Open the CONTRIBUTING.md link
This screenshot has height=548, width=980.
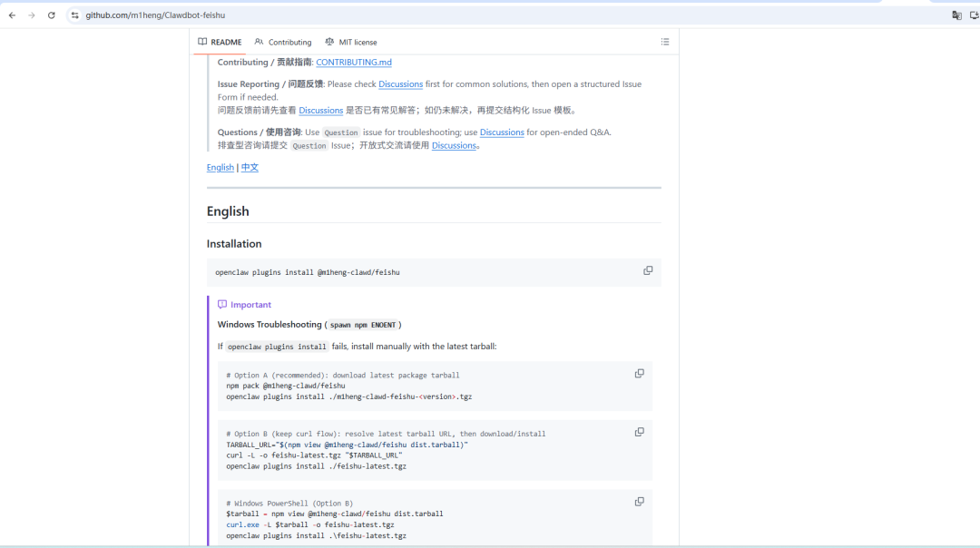[x=354, y=62]
